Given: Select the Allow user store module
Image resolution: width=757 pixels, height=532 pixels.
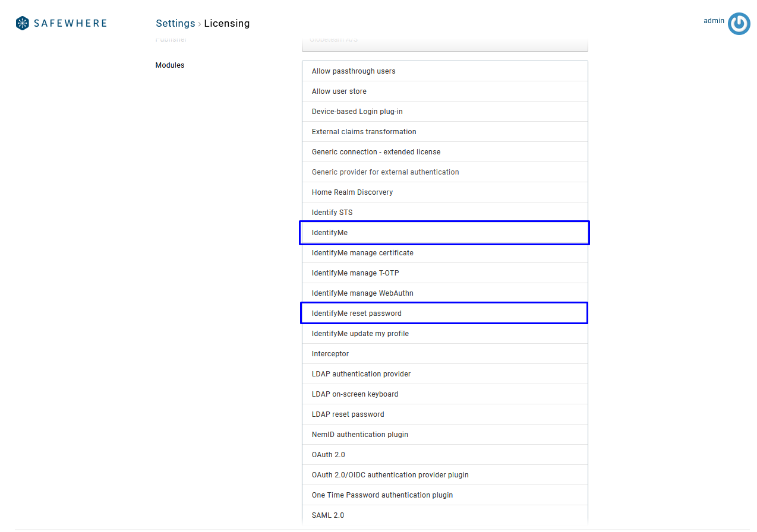Looking at the screenshot, I should click(x=339, y=91).
